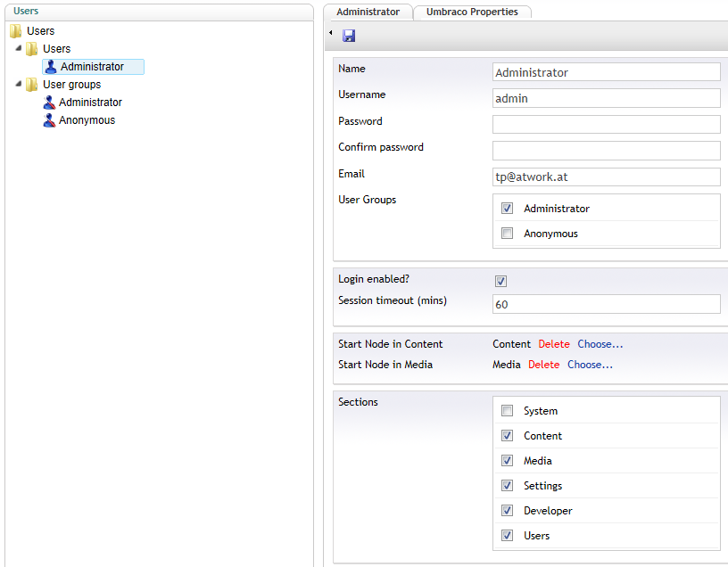Click the Session timeout input field

pos(606,304)
